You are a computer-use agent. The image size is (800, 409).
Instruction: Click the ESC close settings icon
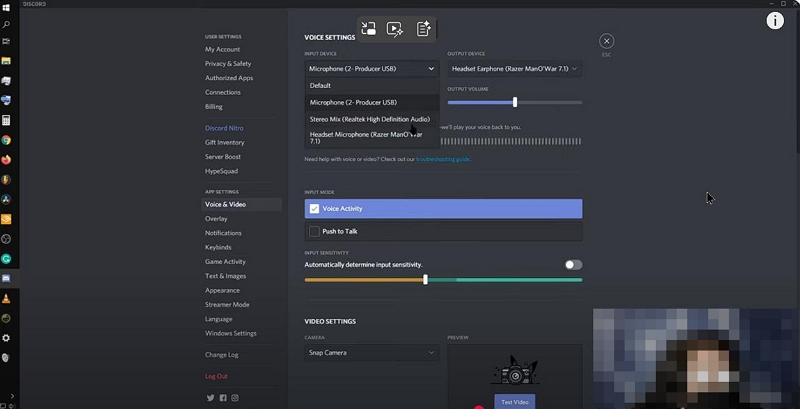point(606,41)
